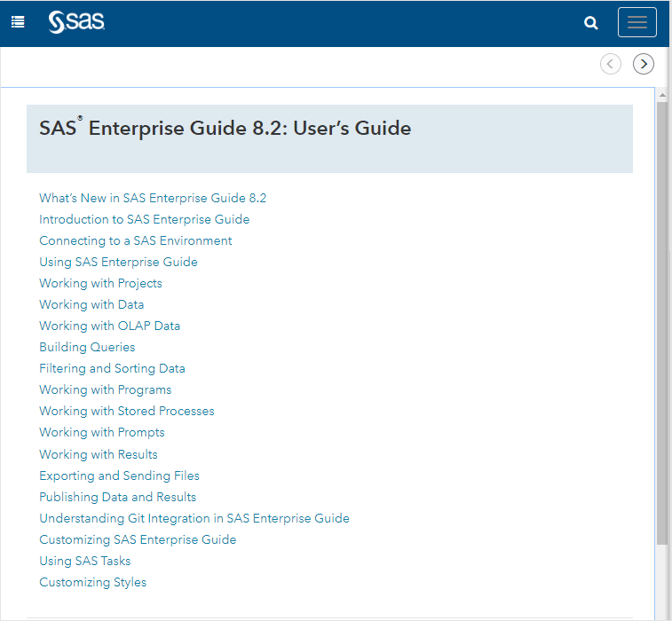672x621 pixels.
Task: Select Exporting and Sending Files link
Action: [119, 476]
